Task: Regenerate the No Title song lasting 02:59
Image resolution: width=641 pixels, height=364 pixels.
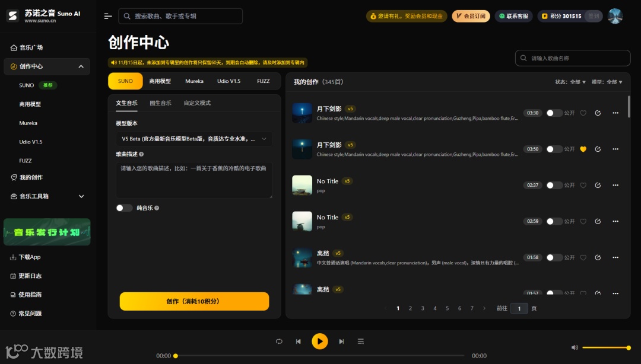Action: tap(598, 221)
